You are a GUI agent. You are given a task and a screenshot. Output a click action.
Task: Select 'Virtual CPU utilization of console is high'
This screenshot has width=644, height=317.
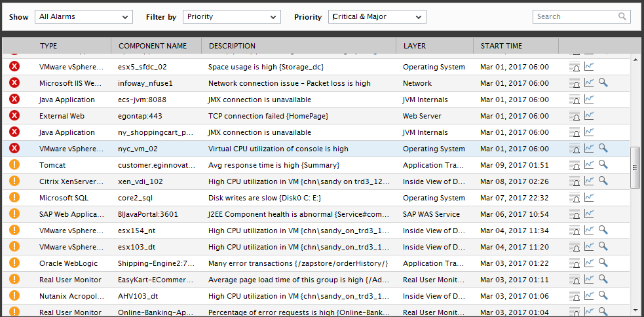coord(278,149)
